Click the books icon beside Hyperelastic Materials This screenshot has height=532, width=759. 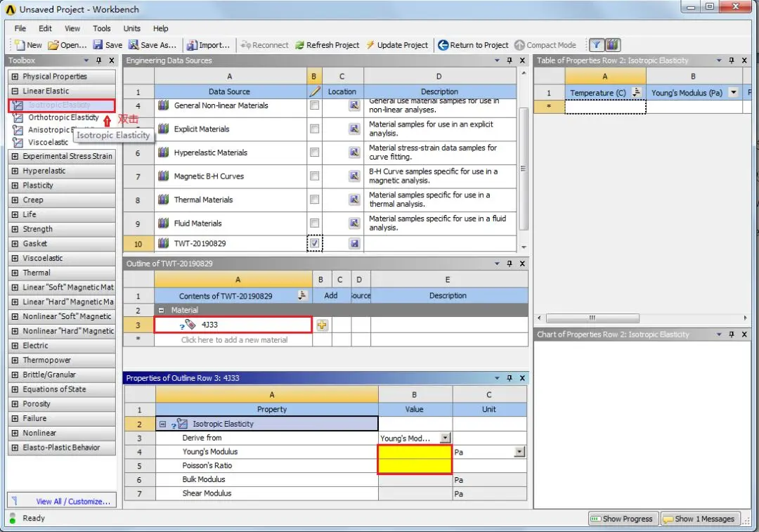pos(164,153)
